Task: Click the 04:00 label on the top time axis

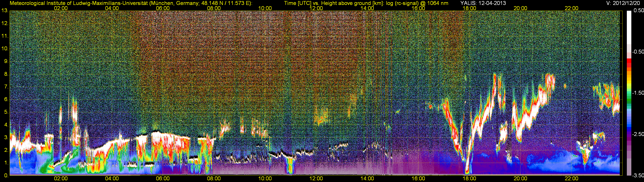Action: 112,8
